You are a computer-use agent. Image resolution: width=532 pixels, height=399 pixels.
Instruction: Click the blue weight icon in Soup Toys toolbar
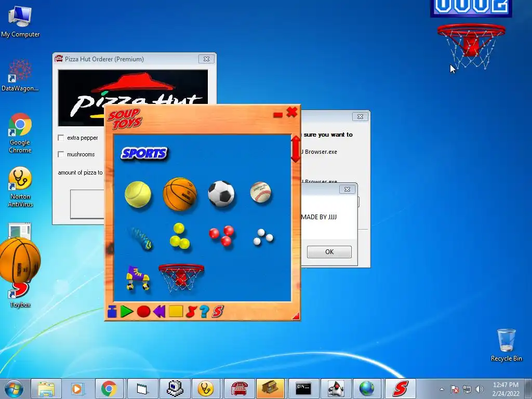point(112,312)
